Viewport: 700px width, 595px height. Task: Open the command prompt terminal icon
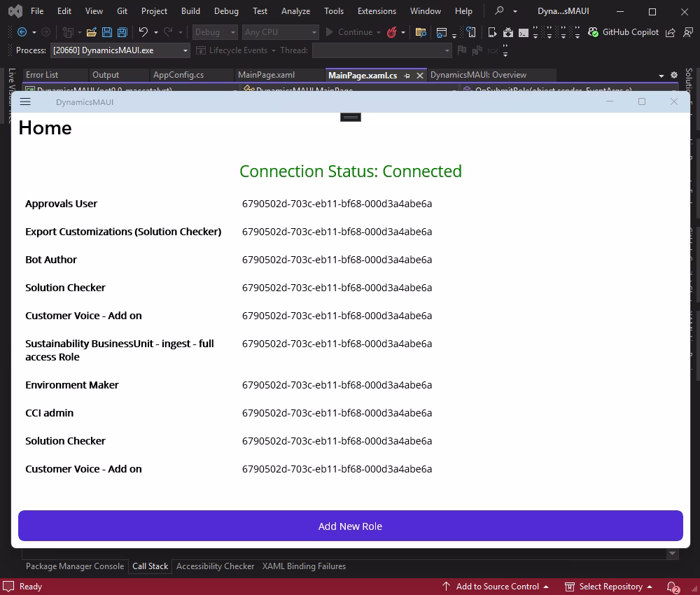tap(523, 33)
